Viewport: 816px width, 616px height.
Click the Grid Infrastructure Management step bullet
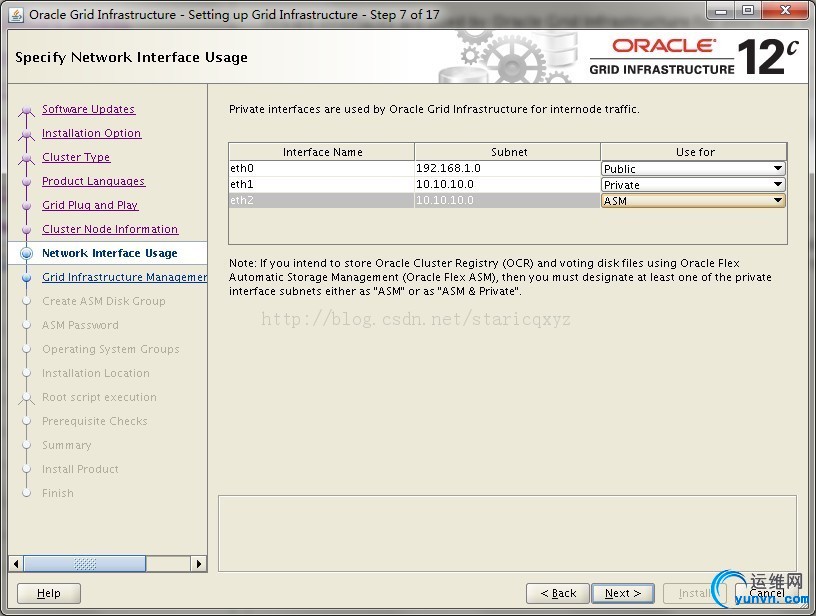pos(27,277)
